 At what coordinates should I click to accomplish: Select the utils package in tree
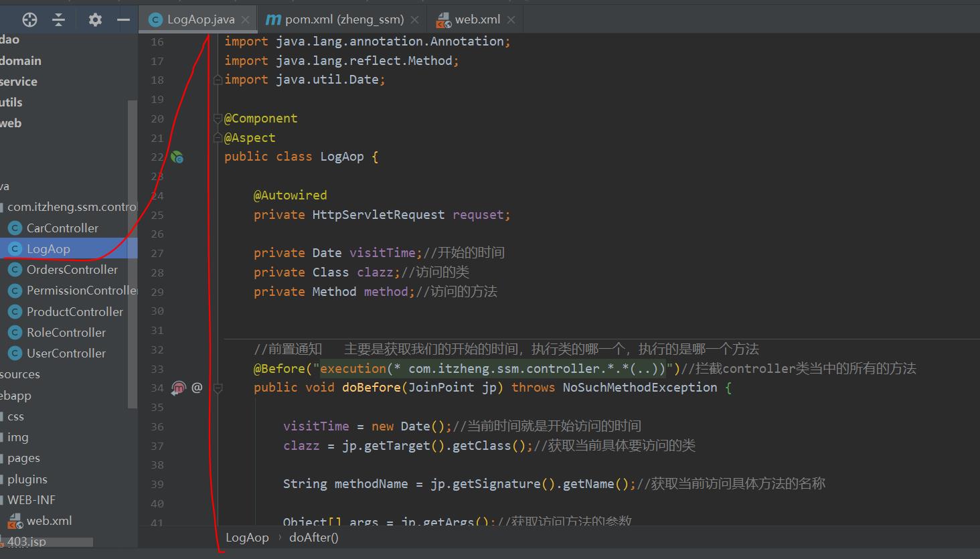[x=11, y=102]
